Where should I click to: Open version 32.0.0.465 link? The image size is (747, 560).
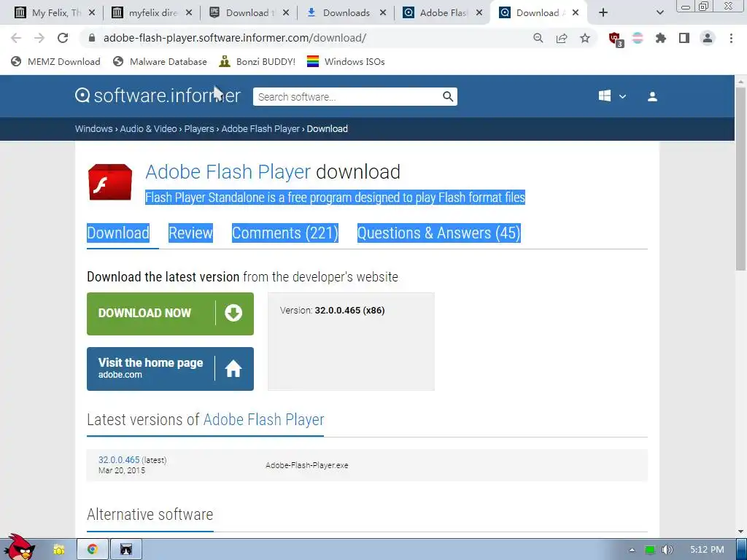[119, 460]
